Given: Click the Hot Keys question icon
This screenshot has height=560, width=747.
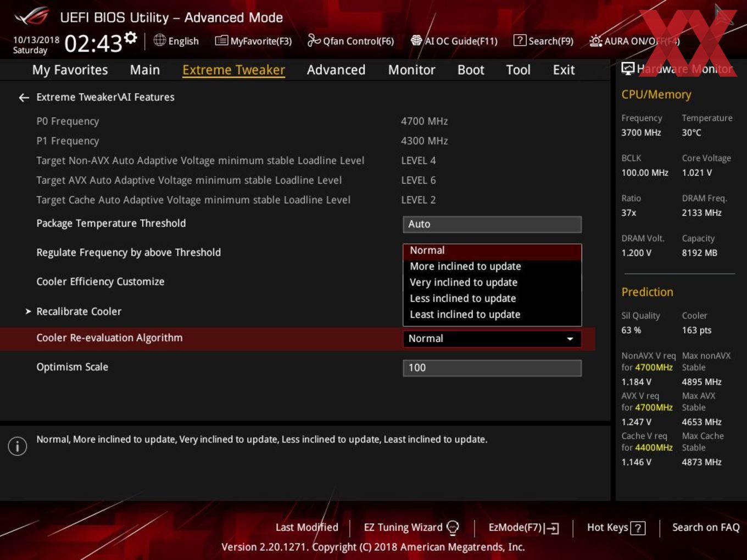Looking at the screenshot, I should tap(638, 528).
